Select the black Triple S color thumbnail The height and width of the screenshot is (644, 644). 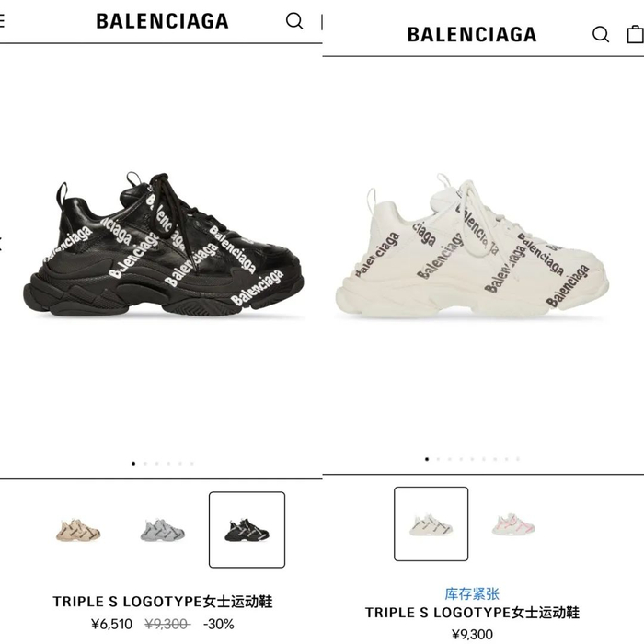pyautogui.click(x=247, y=530)
